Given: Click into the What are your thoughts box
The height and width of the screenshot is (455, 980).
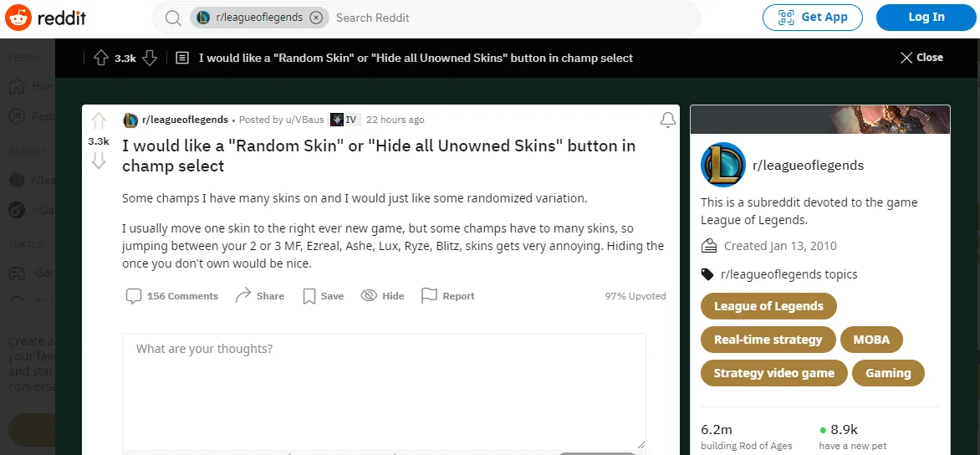Looking at the screenshot, I should 384,391.
